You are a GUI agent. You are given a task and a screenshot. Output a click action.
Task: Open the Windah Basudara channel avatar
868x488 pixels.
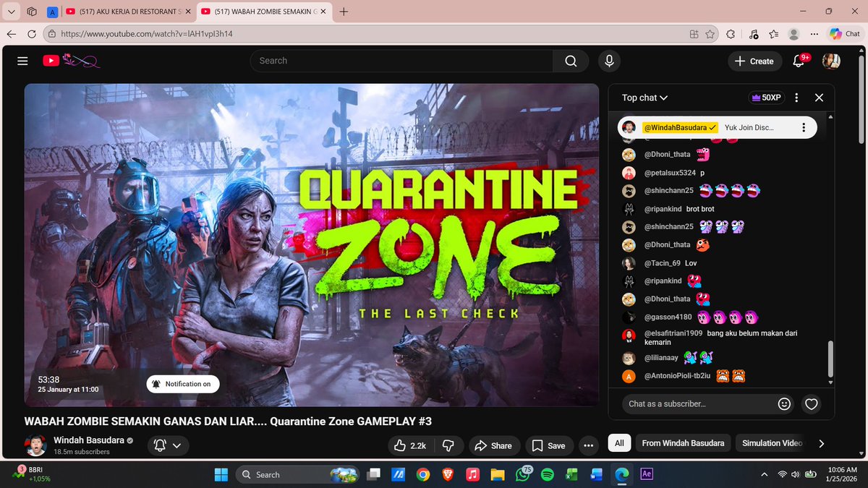coord(36,445)
